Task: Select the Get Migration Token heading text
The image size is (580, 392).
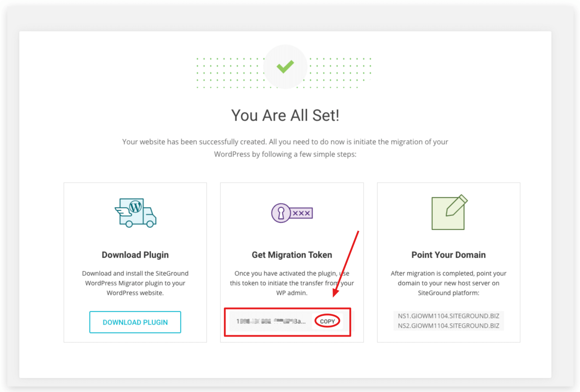Action: pos(291,255)
